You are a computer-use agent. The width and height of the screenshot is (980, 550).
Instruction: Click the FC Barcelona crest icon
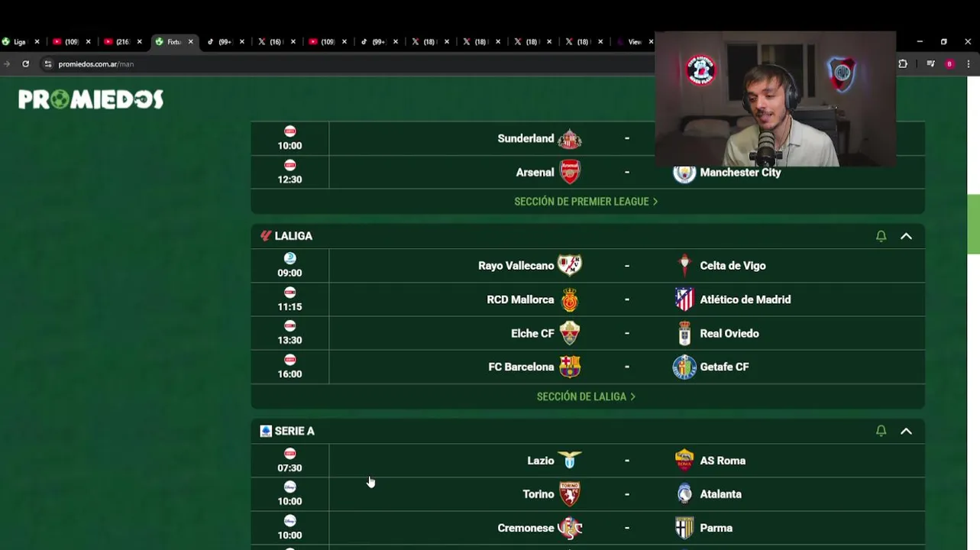coord(570,367)
